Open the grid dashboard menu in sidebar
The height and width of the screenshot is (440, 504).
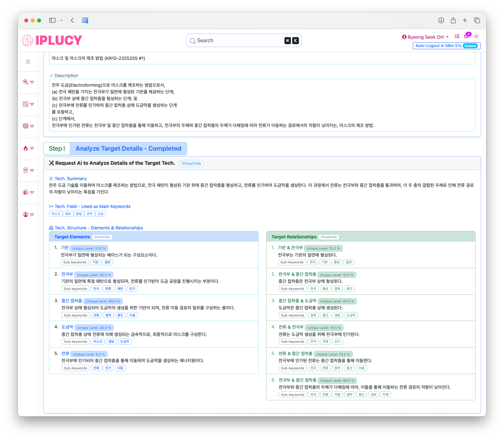tap(28, 104)
